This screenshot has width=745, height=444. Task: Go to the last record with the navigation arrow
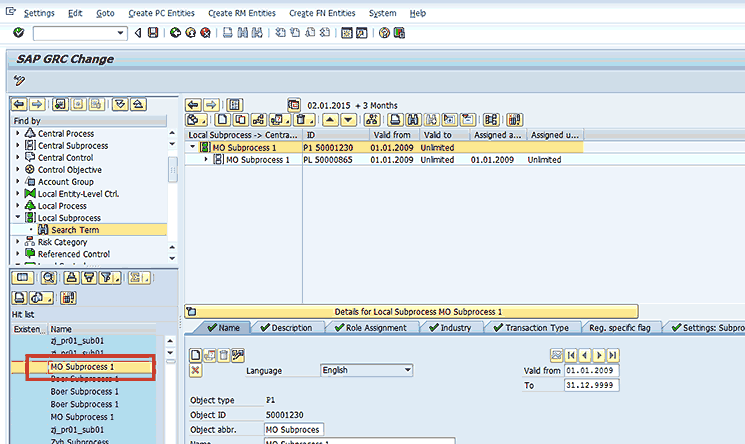[613, 355]
